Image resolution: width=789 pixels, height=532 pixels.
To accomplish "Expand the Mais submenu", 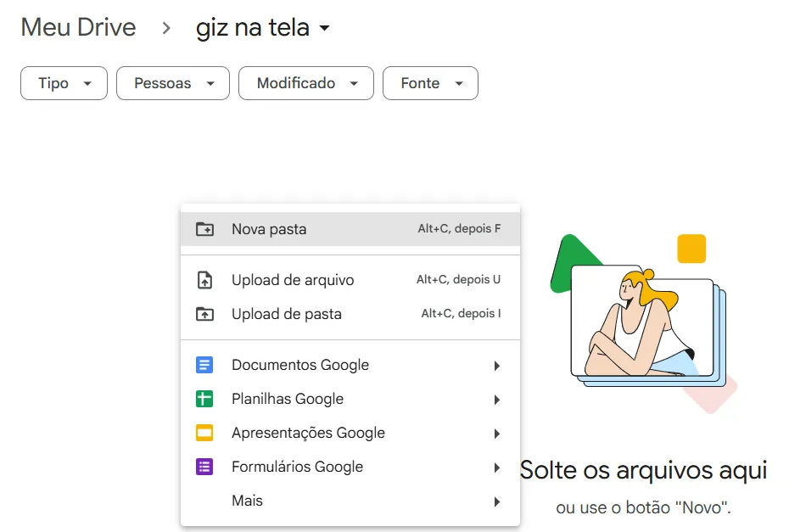I will [x=496, y=501].
